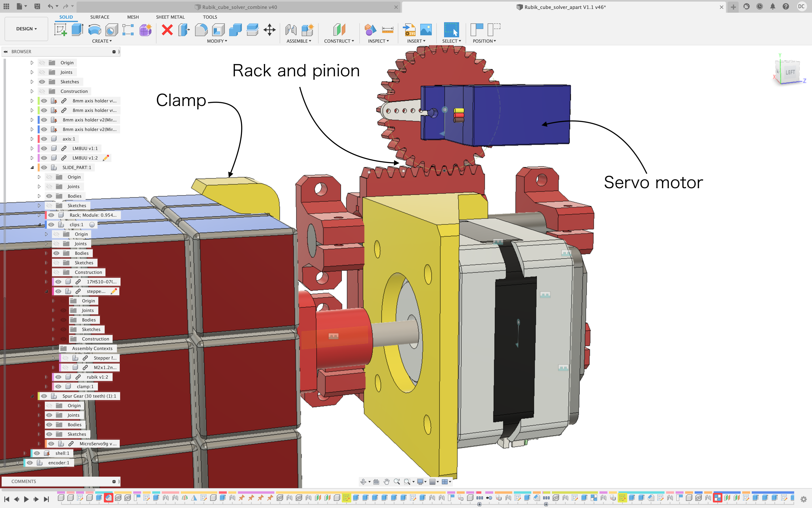Select the Move/Copy cross-arrows tool

269,30
